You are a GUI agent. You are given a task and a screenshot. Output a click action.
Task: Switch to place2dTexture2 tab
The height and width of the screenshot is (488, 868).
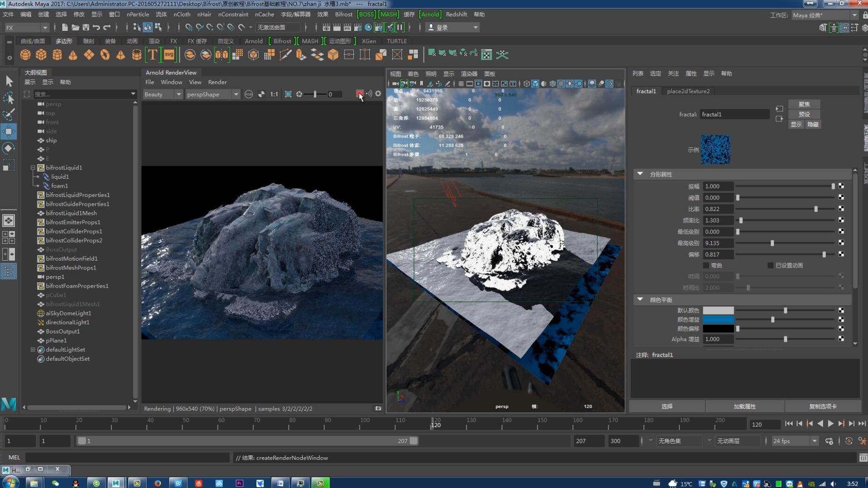click(x=688, y=91)
